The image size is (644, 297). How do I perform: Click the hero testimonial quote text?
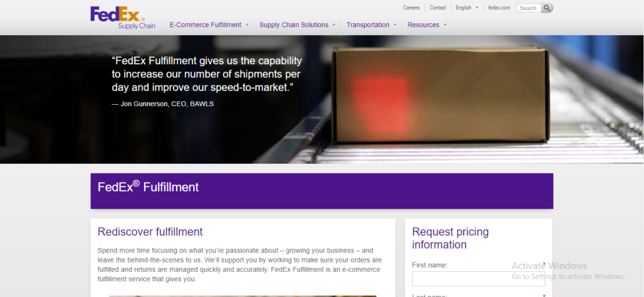[x=206, y=74]
